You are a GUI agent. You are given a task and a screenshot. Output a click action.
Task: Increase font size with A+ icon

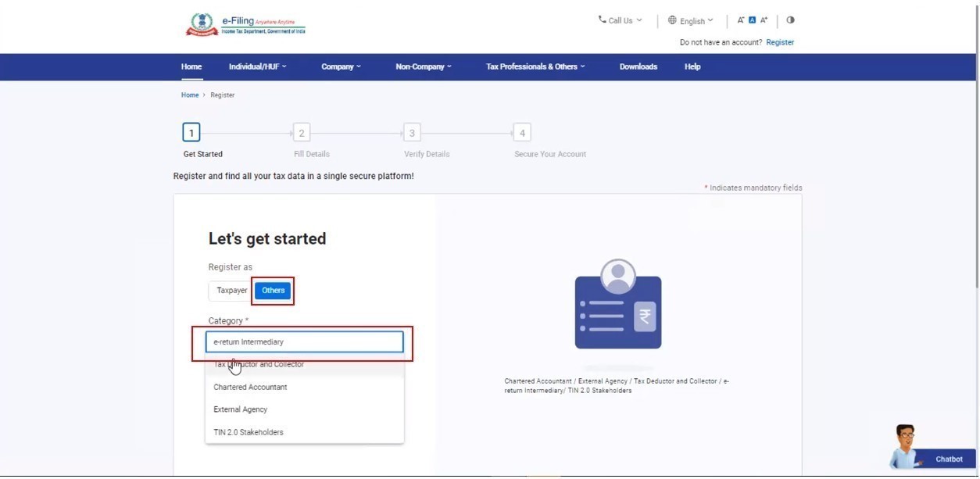tap(764, 20)
